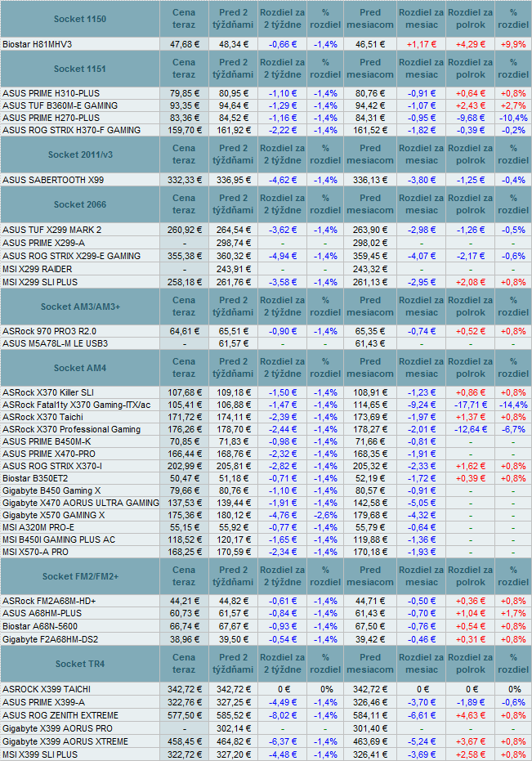
Task: Click the Socket 2066 section header
Action: (x=79, y=205)
